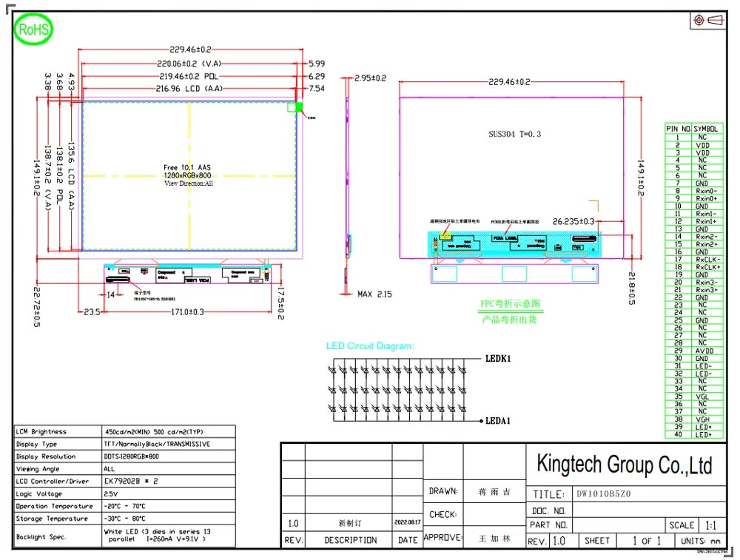Viewport: 740px width, 560px height.
Task: Click the PART NO. field label
Action: (x=548, y=525)
